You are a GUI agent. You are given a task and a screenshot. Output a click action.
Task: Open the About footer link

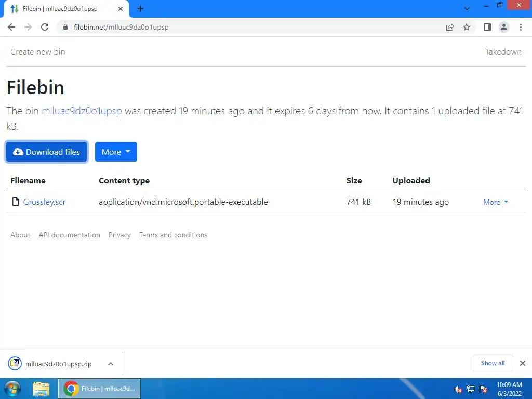[20, 235]
